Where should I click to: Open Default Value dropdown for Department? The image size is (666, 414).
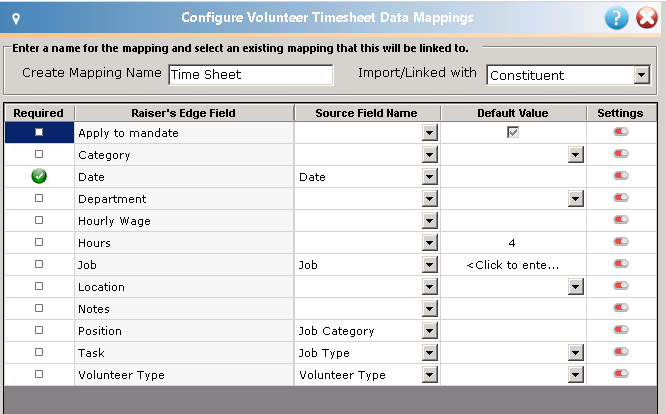tap(576, 199)
